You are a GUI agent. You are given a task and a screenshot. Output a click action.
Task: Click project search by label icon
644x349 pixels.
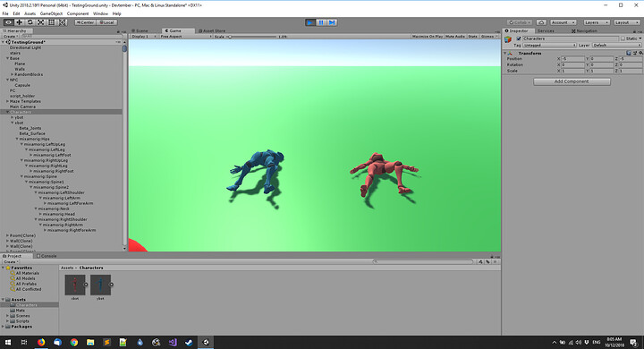click(x=487, y=262)
